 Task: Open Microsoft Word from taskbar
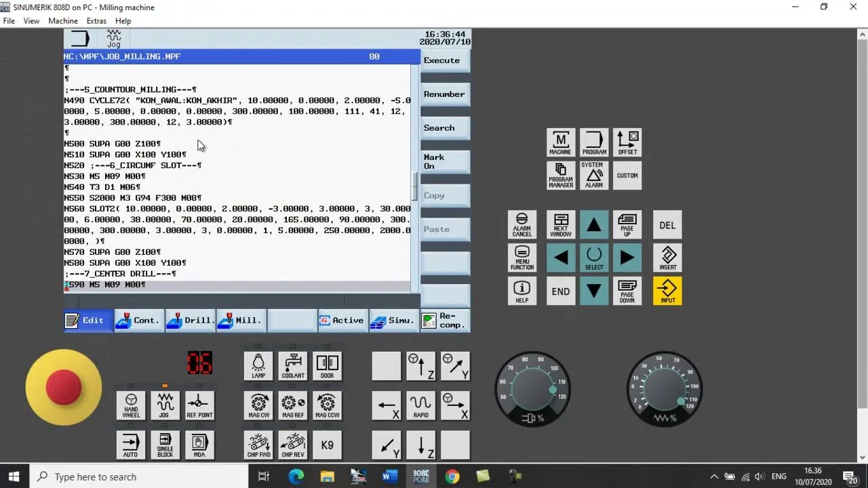(389, 476)
